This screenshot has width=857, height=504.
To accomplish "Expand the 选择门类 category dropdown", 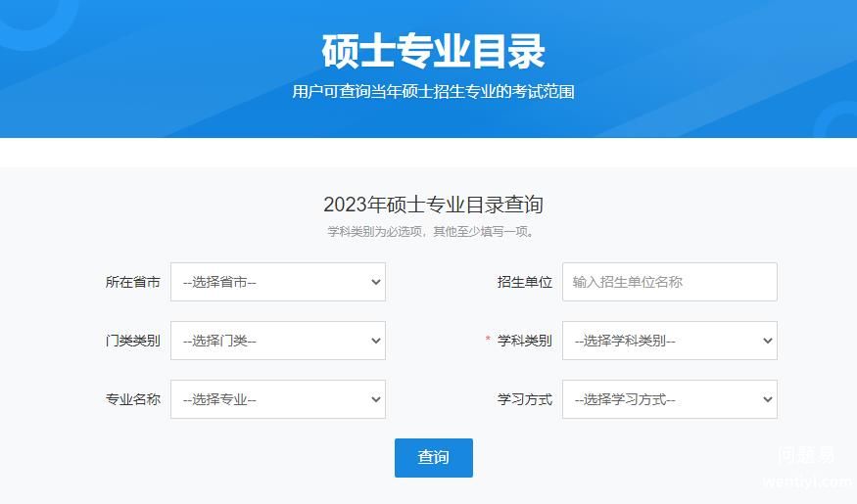I will point(277,341).
